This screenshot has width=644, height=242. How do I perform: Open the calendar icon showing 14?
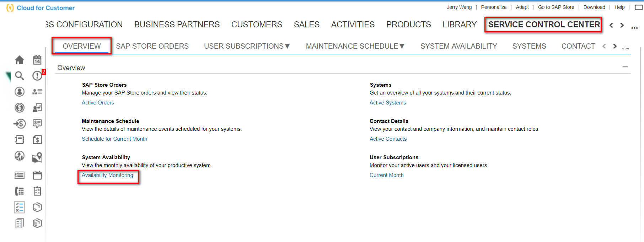pos(37,60)
